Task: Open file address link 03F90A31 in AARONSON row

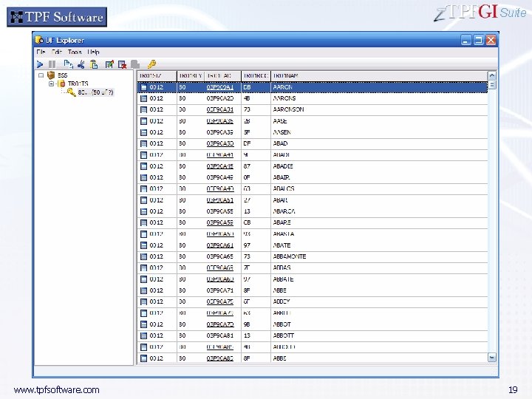Action: point(220,109)
